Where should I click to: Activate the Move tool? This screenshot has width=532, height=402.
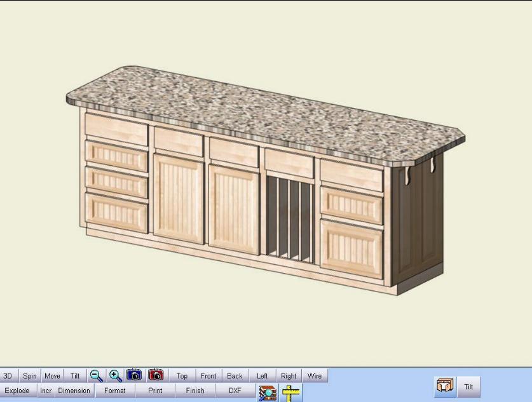pos(52,376)
